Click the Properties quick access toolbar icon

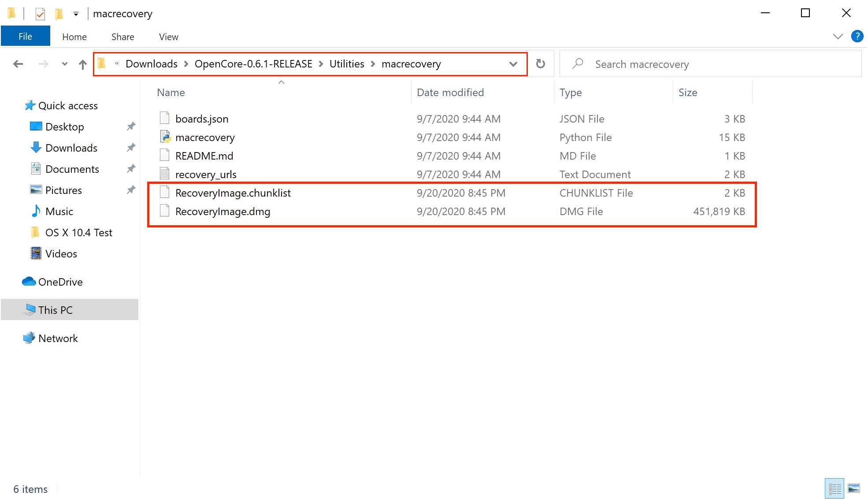[40, 14]
